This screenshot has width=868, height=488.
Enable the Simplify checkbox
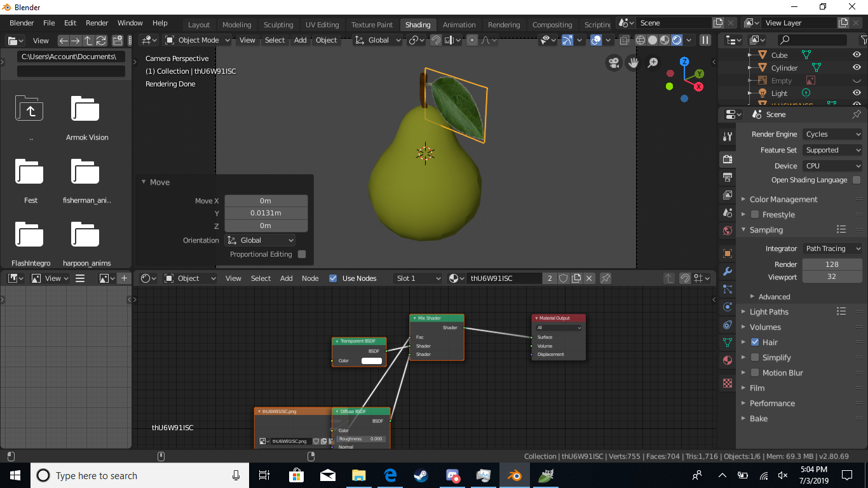point(755,358)
